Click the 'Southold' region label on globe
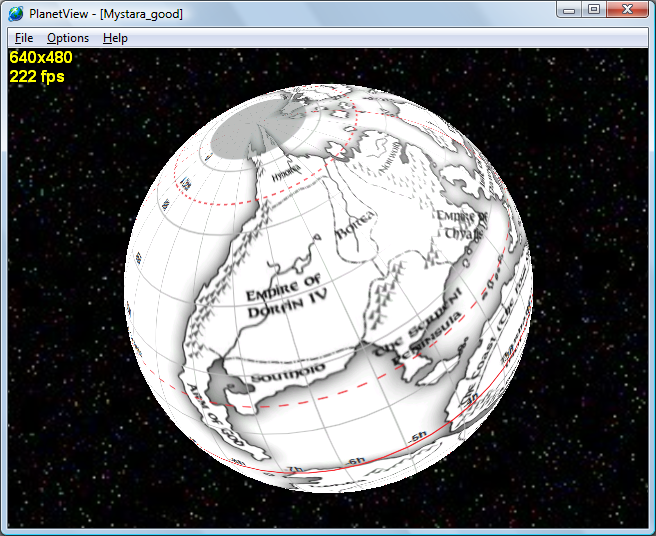This screenshot has height=536, width=656. click(288, 372)
